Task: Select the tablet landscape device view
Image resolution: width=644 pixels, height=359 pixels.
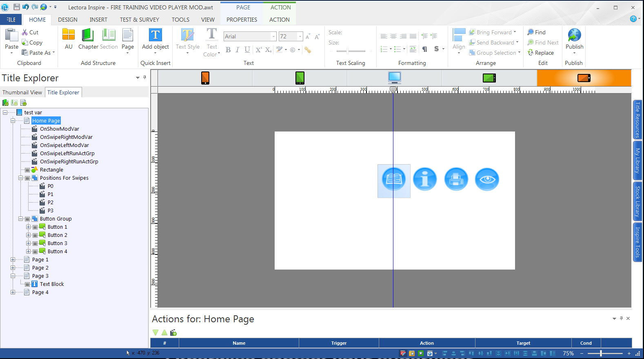Action: pyautogui.click(x=489, y=78)
